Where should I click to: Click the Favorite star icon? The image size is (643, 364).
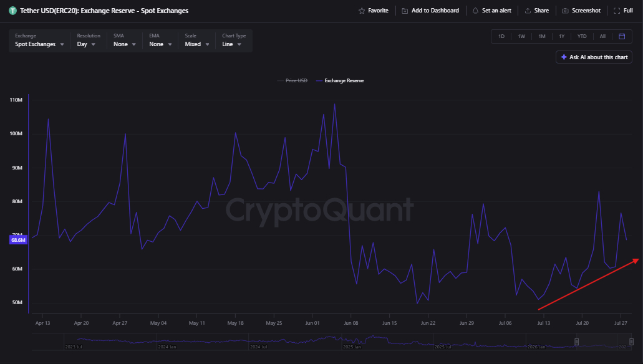(x=361, y=11)
